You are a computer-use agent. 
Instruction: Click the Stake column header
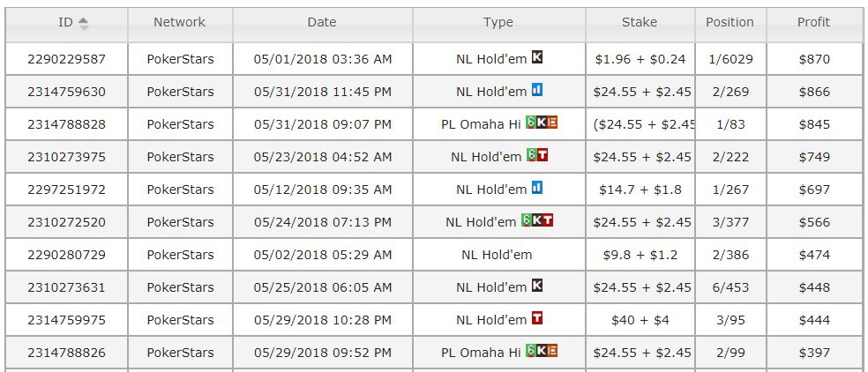639,22
